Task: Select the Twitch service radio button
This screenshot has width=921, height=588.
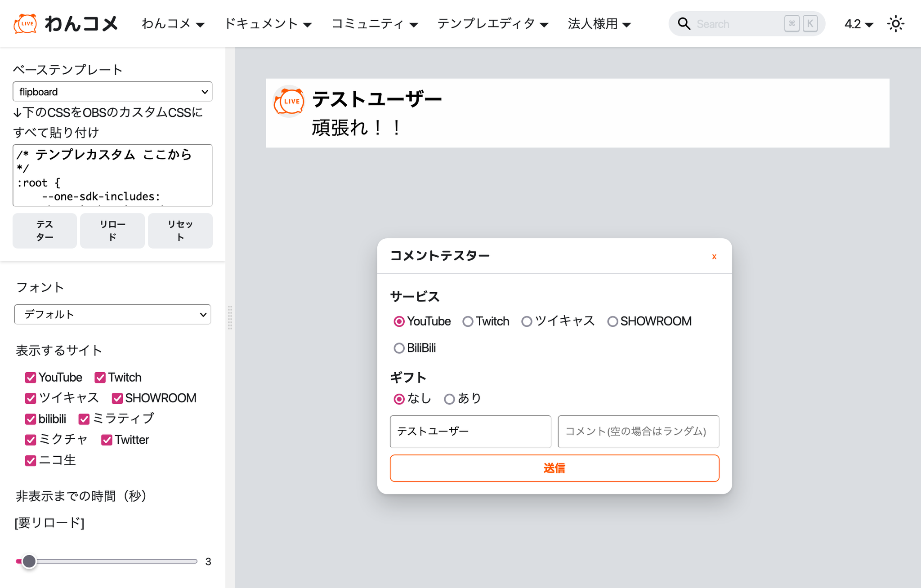Action: coord(468,322)
